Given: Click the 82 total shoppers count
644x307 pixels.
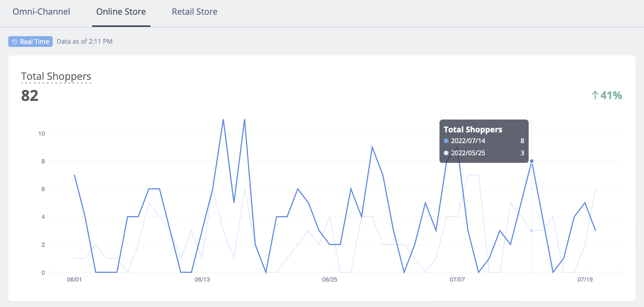Looking at the screenshot, I should click(30, 96).
